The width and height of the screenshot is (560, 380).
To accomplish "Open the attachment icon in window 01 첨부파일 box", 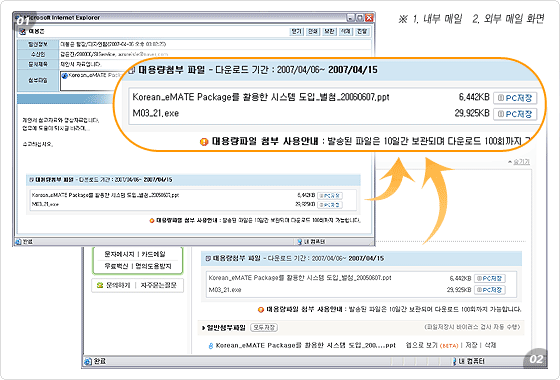I will click(x=65, y=75).
